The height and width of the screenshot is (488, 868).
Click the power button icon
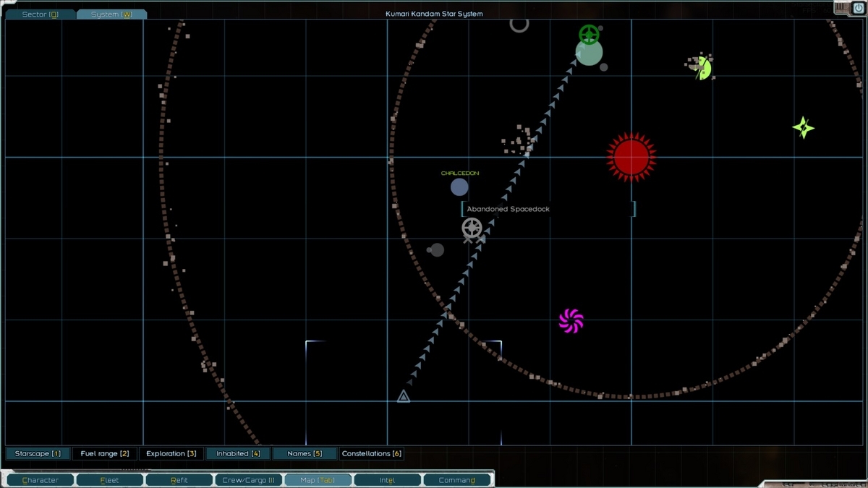pos(858,8)
